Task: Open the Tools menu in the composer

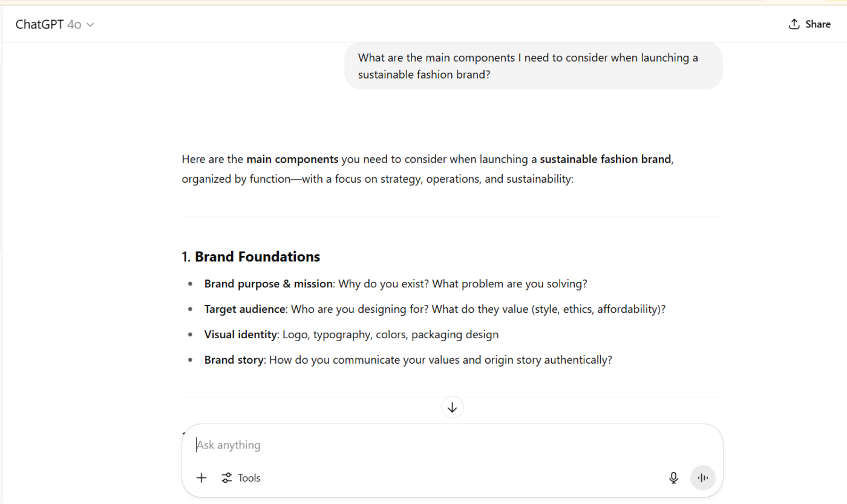Action: (x=241, y=477)
